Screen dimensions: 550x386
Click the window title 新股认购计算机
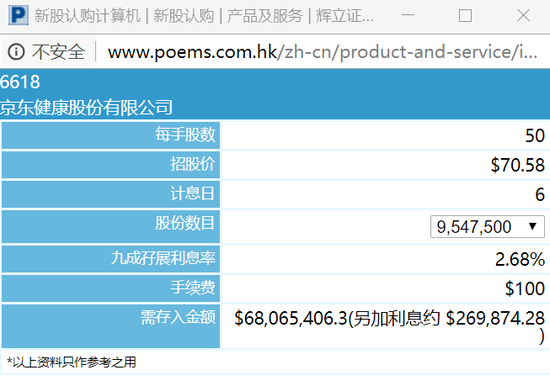point(87,16)
